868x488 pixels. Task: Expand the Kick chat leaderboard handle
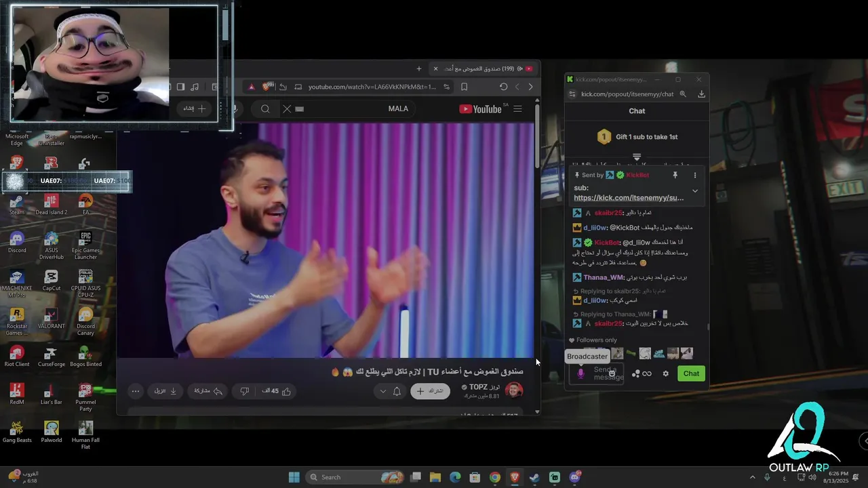637,157
